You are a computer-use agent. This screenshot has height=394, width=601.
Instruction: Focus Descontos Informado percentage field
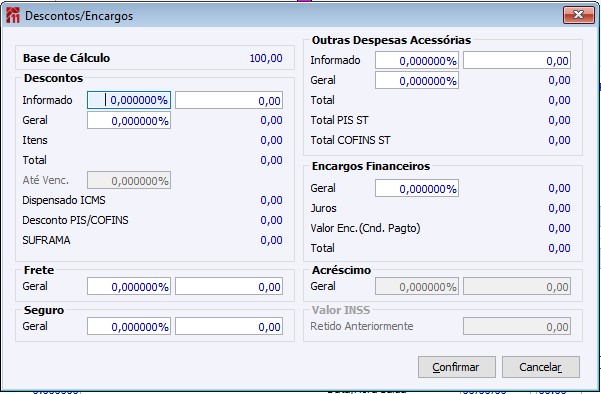point(129,100)
